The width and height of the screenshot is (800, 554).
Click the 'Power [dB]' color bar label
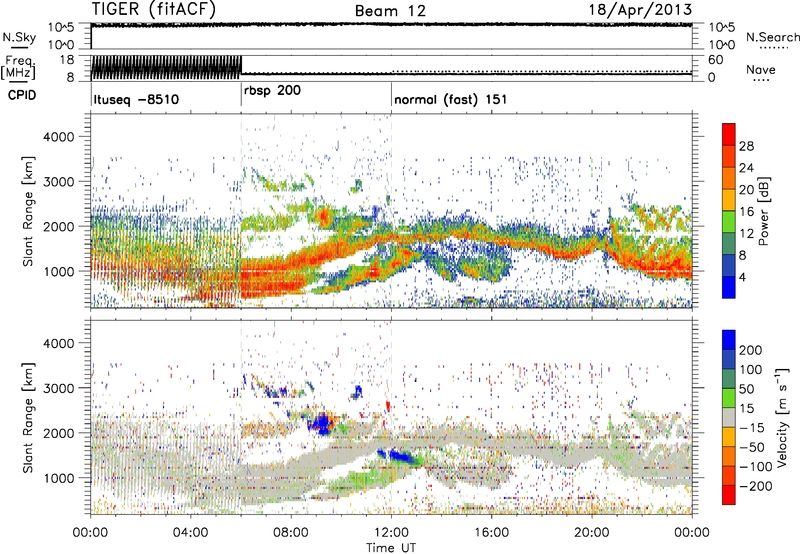pos(763,211)
